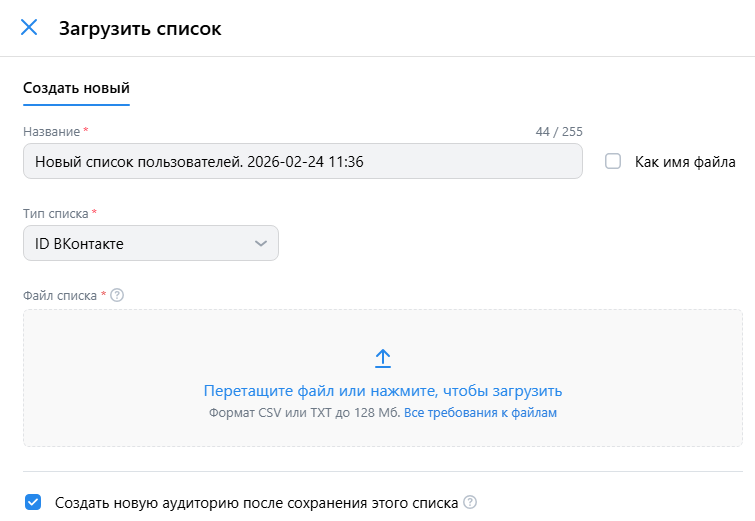The image size is (755, 521).
Task: Switch to the Создать новый tab
Action: click(76, 88)
